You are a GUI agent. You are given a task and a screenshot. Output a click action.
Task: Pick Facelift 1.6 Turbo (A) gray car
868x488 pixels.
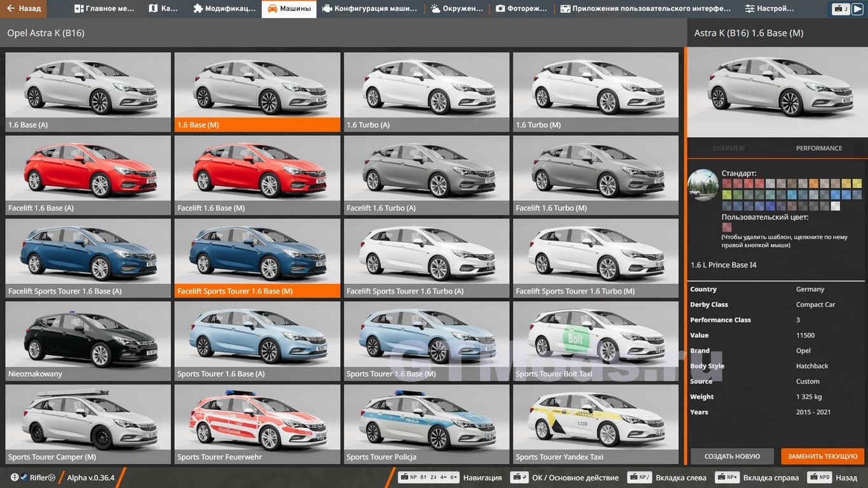coord(426,175)
